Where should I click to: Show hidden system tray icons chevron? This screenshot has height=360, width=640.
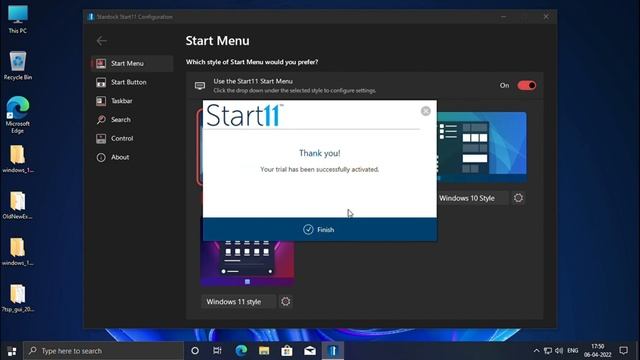536,351
